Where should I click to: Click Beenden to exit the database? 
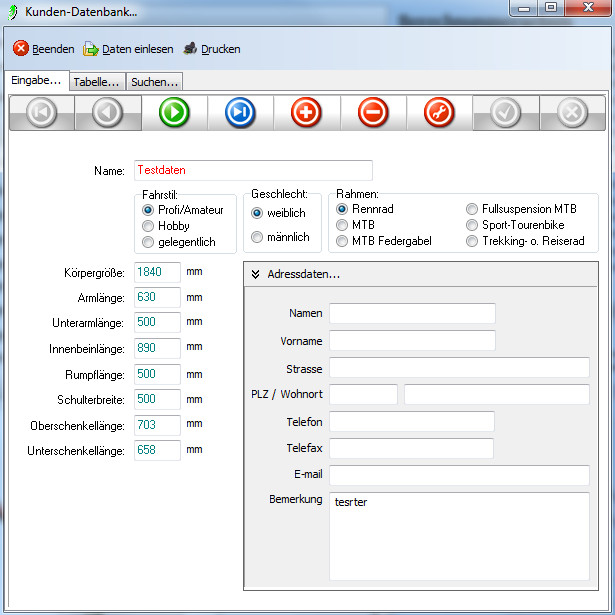pyautogui.click(x=44, y=48)
